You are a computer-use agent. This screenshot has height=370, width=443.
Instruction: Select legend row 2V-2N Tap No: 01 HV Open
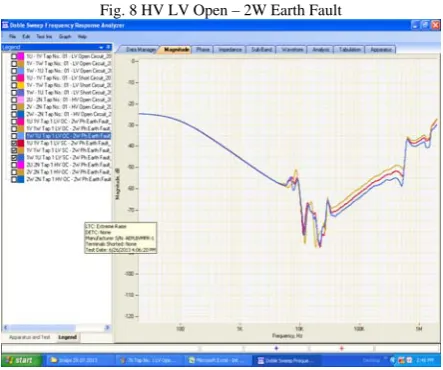coord(68,107)
